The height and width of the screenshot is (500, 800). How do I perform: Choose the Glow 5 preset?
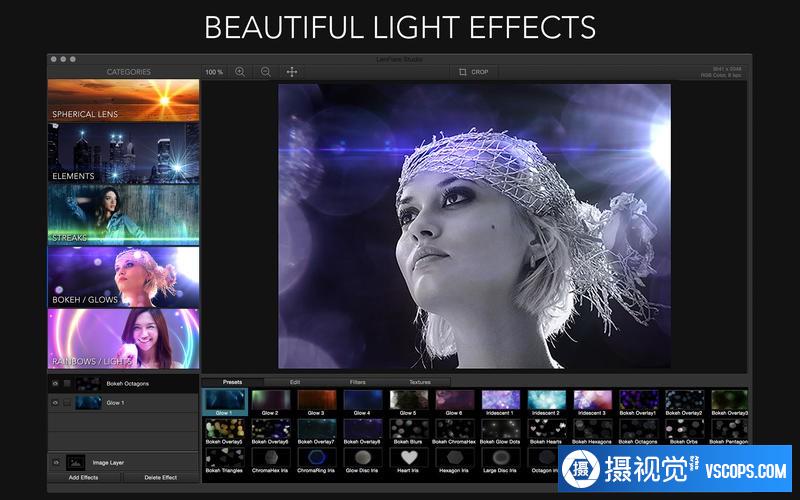(408, 402)
